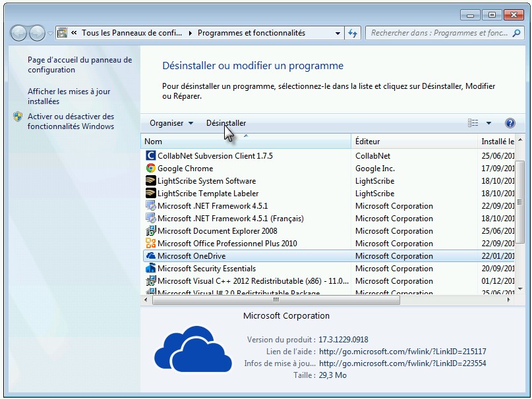Viewport: 532px width, 399px height.
Task: Sort list by the Nom column header
Action: click(x=246, y=142)
